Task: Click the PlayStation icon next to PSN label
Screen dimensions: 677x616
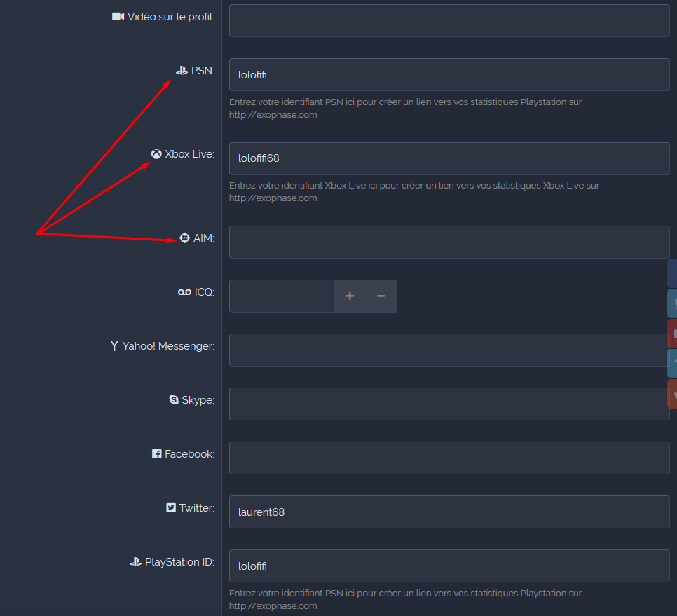Action: 182,70
